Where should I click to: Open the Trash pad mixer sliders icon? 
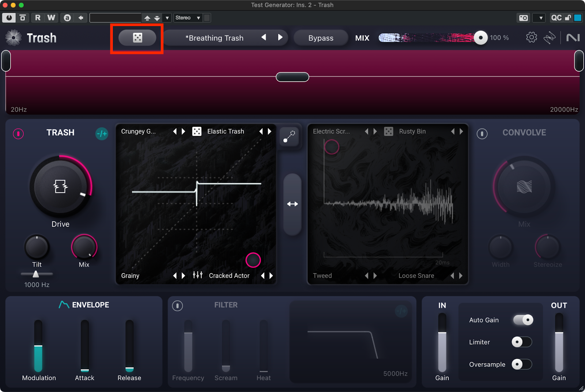click(197, 275)
